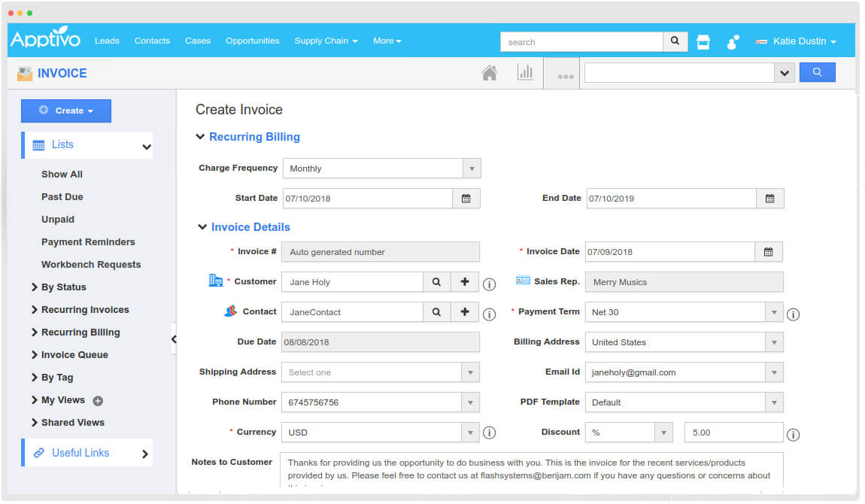The image size is (865, 504).
Task: Collapse the Recurring Billing section
Action: 200,137
